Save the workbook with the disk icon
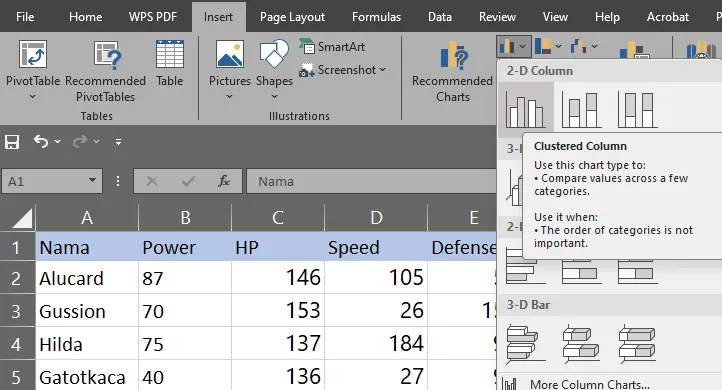722x390 pixels. click(12, 142)
